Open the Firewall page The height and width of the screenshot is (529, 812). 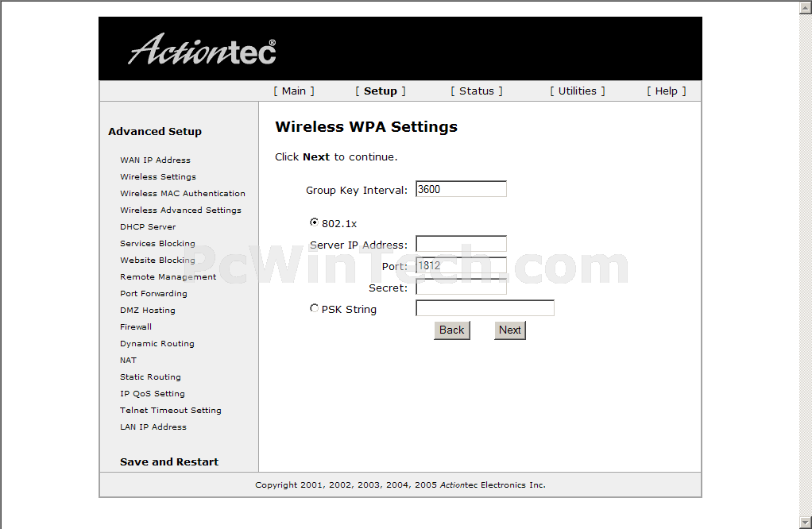[x=136, y=326]
